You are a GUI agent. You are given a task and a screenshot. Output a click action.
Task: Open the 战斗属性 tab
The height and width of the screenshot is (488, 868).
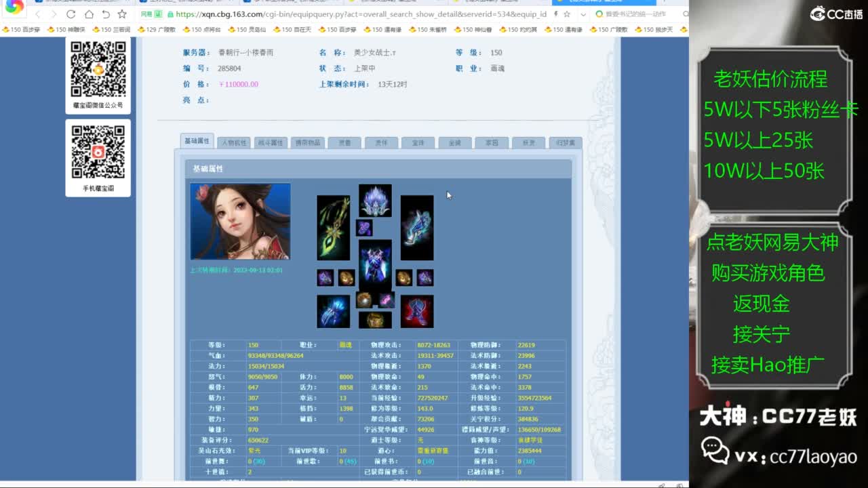coord(270,143)
